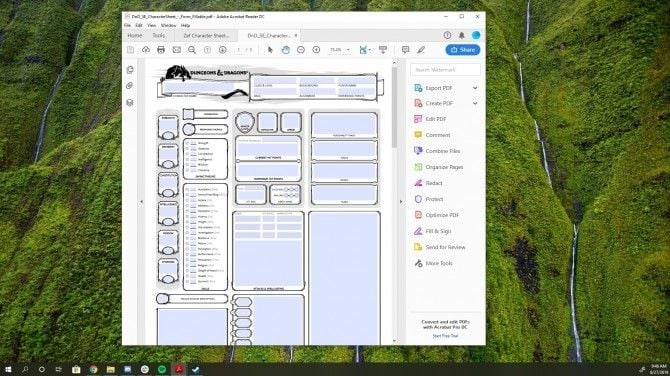
Task: Select the Hand pan tool
Action: click(x=285, y=50)
